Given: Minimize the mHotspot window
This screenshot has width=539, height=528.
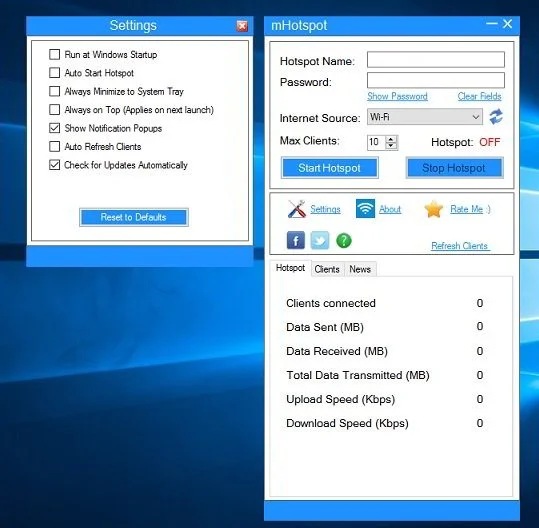Looking at the screenshot, I should tap(492, 24).
